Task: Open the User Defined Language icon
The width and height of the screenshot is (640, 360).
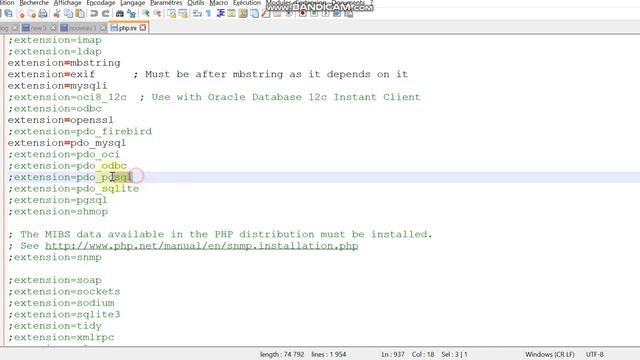Action: [231, 13]
